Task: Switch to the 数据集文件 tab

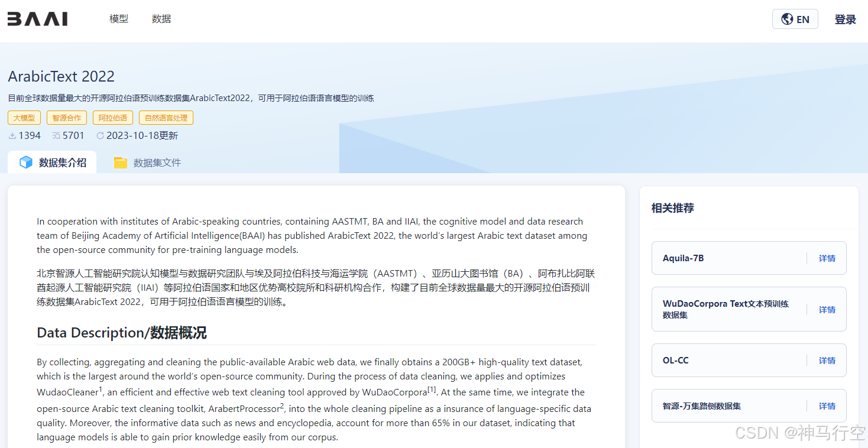Action: (147, 162)
